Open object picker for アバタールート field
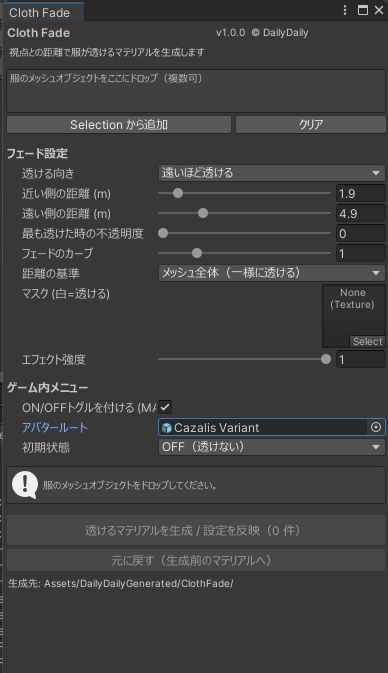This screenshot has width=388, height=673. [x=376, y=427]
